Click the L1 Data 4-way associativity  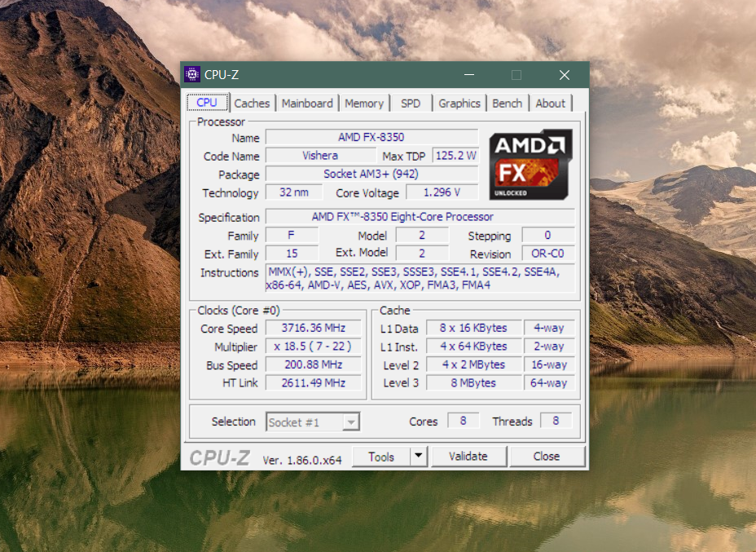[x=549, y=328]
